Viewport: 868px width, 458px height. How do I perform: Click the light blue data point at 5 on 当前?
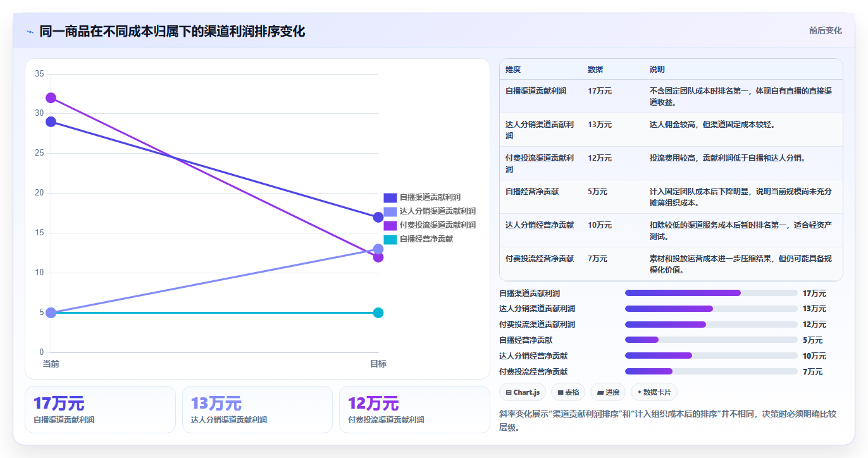point(51,313)
